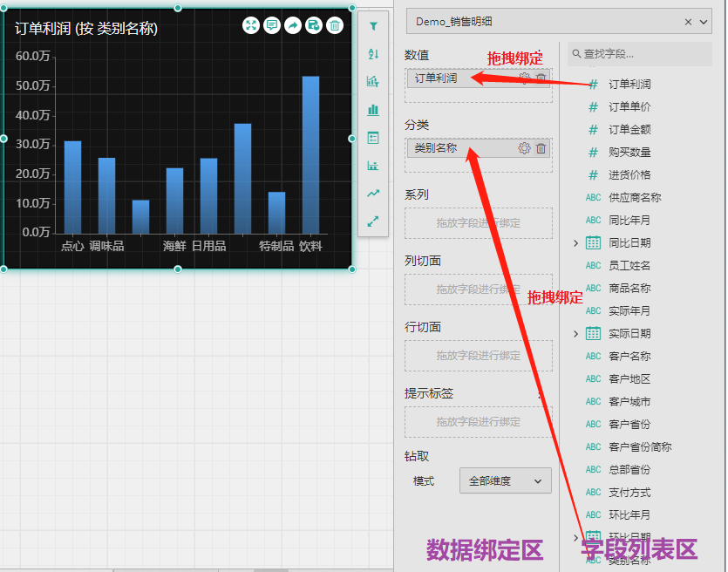Click the 特制品 axis label

click(276, 246)
